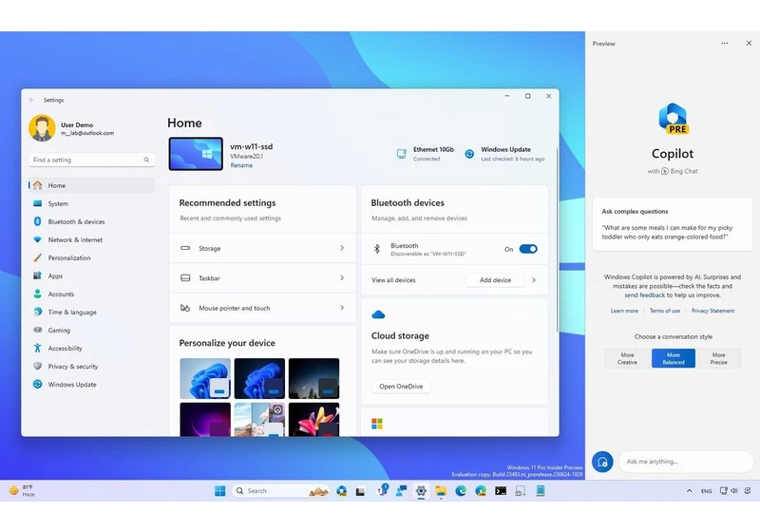Open File Explorer from the taskbar
The width and height of the screenshot is (760, 532).
click(x=441, y=491)
